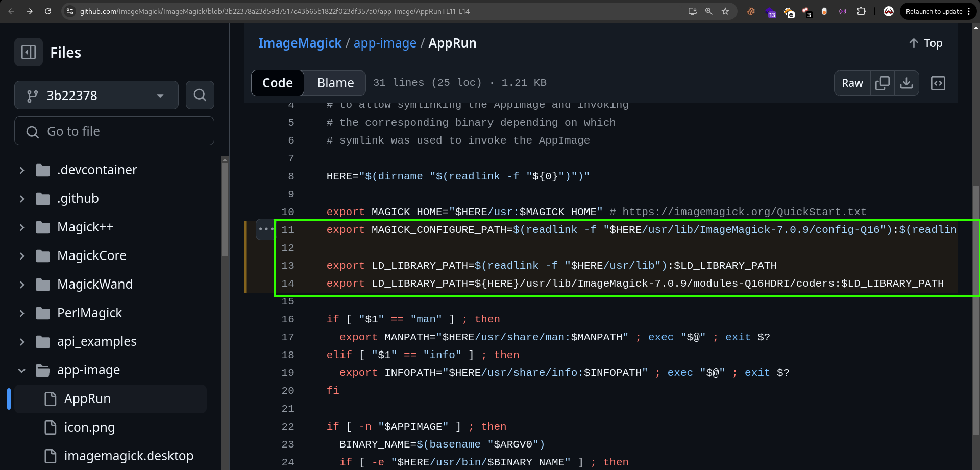Copy raw file contents icon
The height and width of the screenshot is (470, 980).
tap(882, 83)
